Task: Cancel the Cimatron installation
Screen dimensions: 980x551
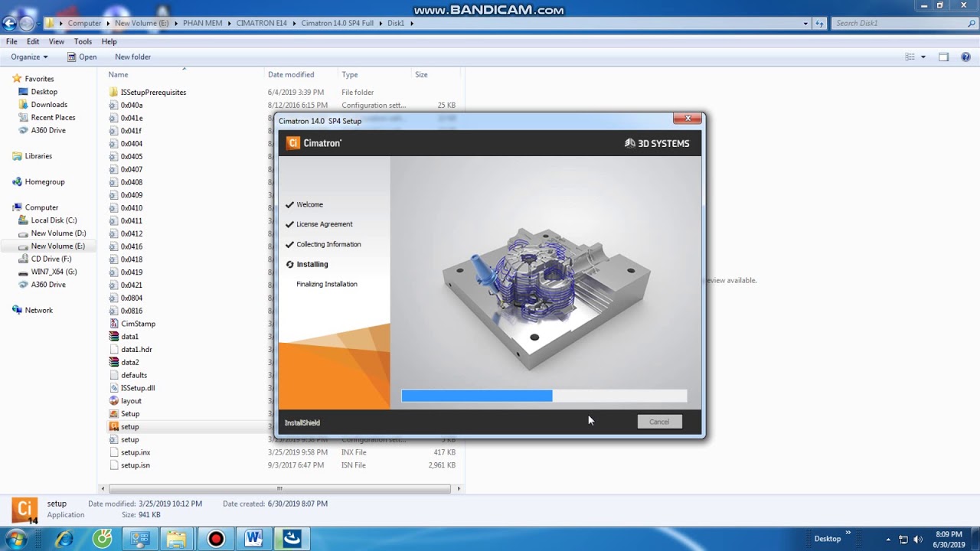Action: click(x=659, y=422)
